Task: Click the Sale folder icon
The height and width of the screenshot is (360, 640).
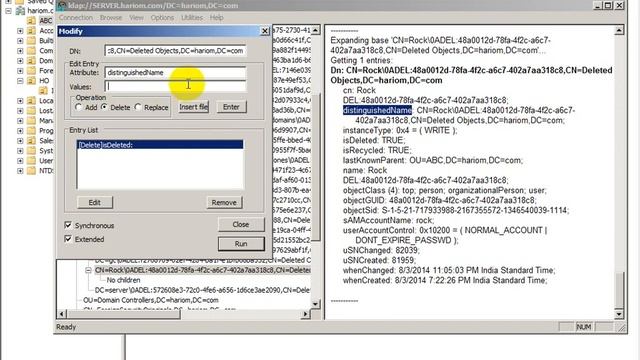Action: [31, 140]
